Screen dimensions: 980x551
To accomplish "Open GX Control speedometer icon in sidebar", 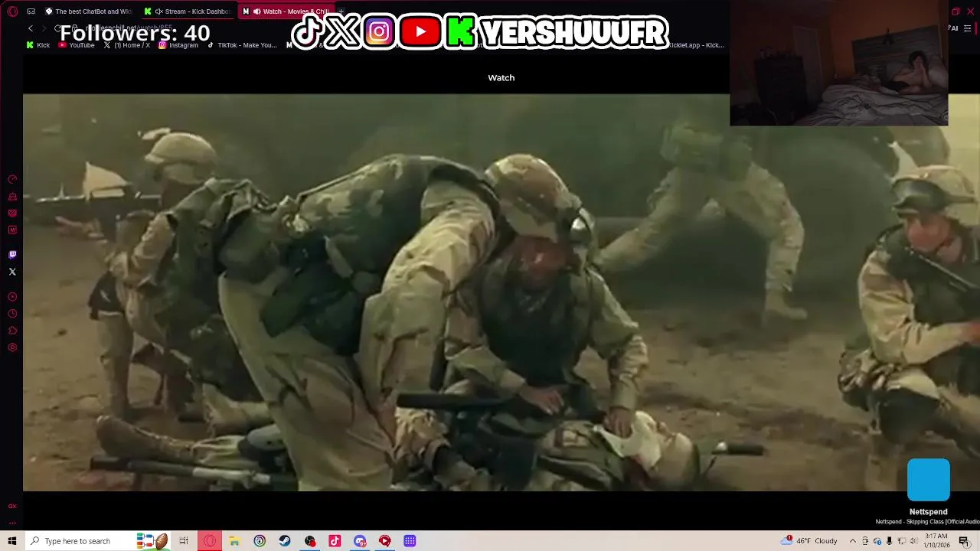I will pos(12,179).
